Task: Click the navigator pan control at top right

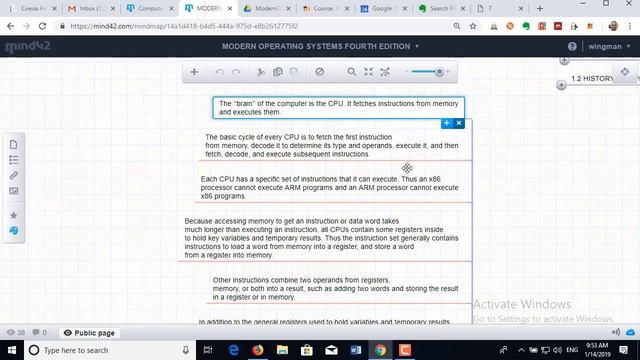Action: coord(625,72)
